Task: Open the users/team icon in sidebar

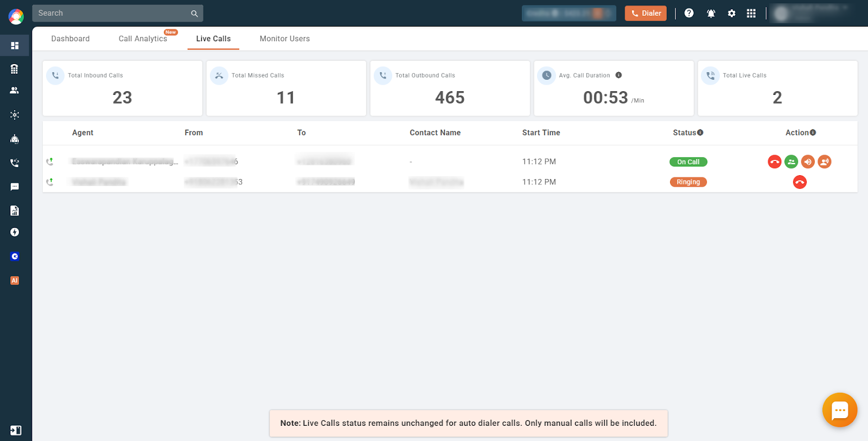Action: coord(15,91)
